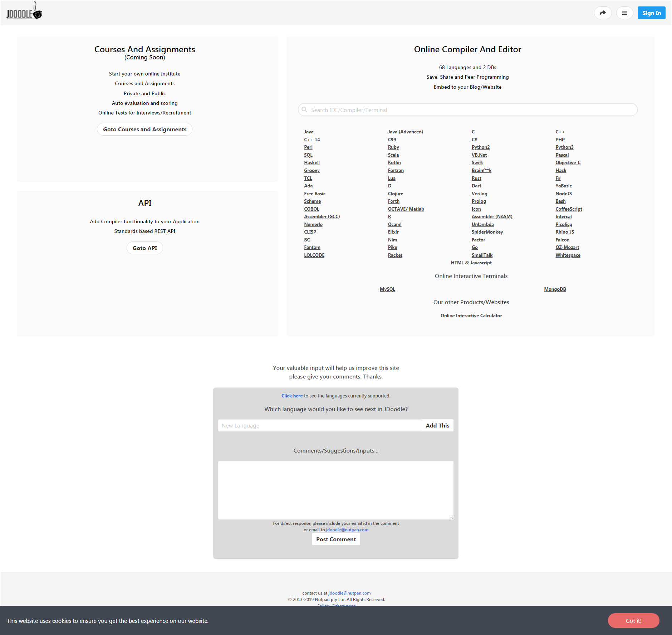Choose the C99 link
This screenshot has height=635, width=672.
point(392,140)
